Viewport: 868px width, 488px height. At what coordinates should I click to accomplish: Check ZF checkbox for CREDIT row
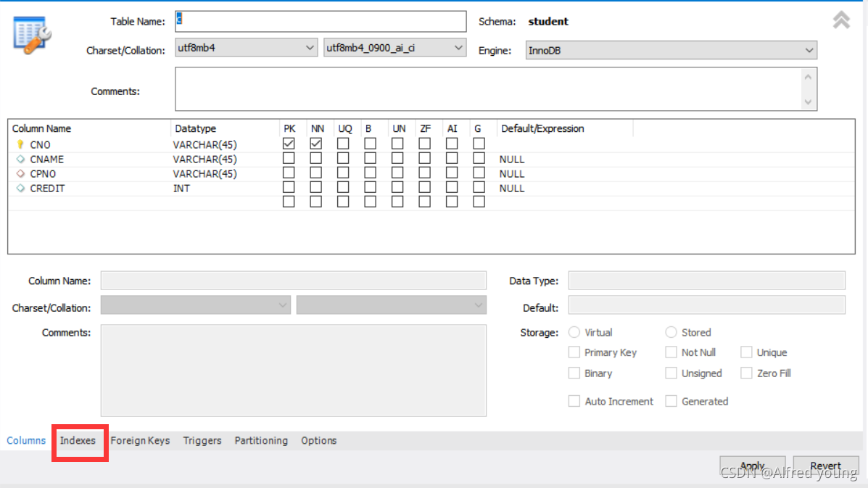coord(425,187)
